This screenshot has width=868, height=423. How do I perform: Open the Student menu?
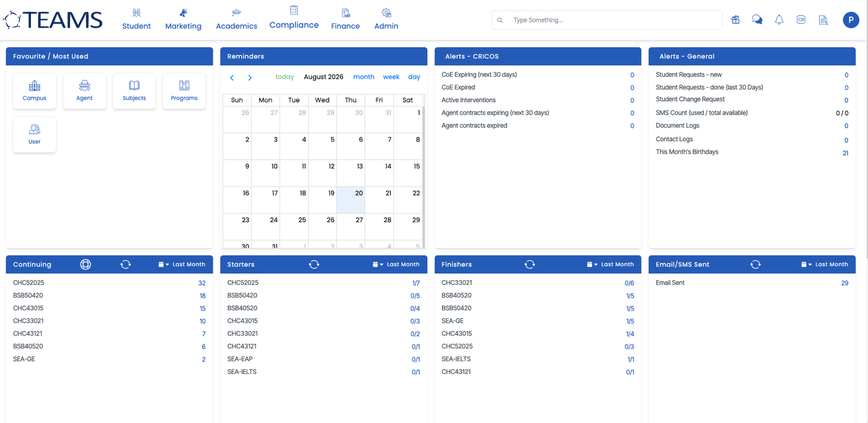point(136,19)
